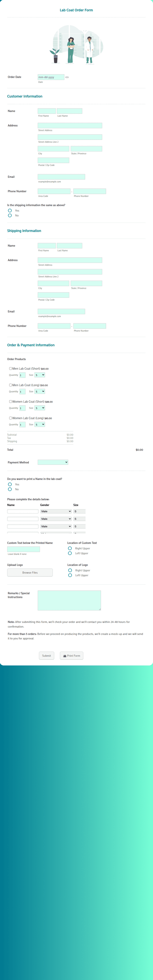
Task: Open Size dropdown in third details row
Action: click(x=79, y=526)
